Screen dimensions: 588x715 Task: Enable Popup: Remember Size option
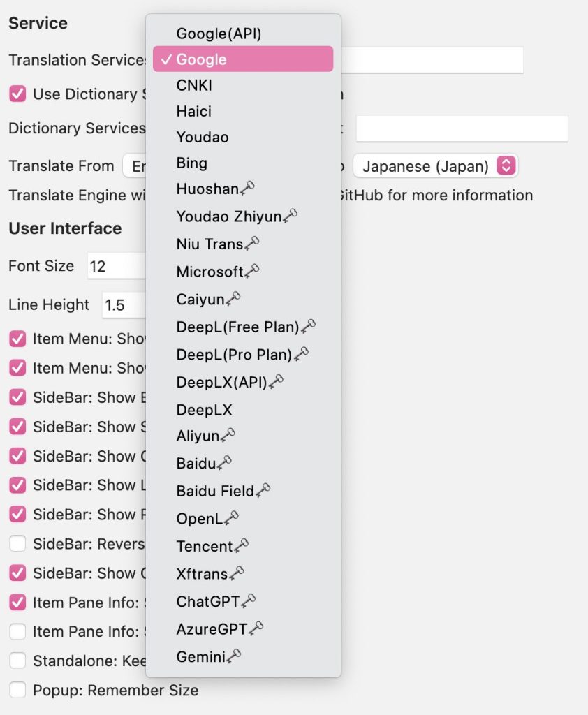pyautogui.click(x=17, y=690)
